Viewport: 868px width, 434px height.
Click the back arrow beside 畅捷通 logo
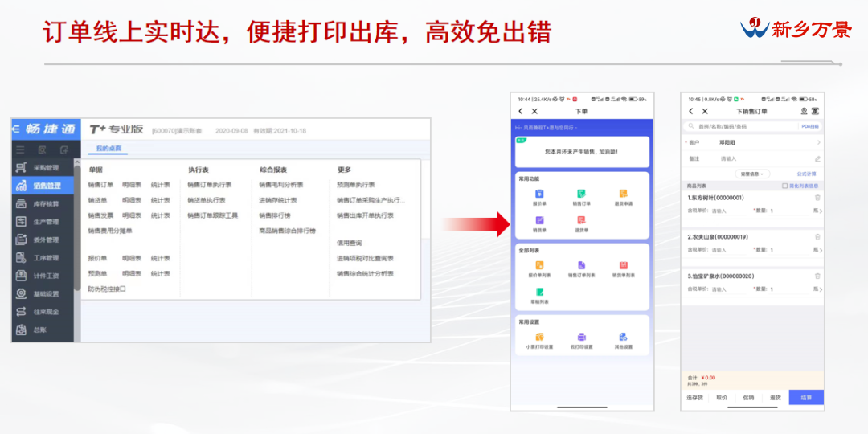[15, 129]
